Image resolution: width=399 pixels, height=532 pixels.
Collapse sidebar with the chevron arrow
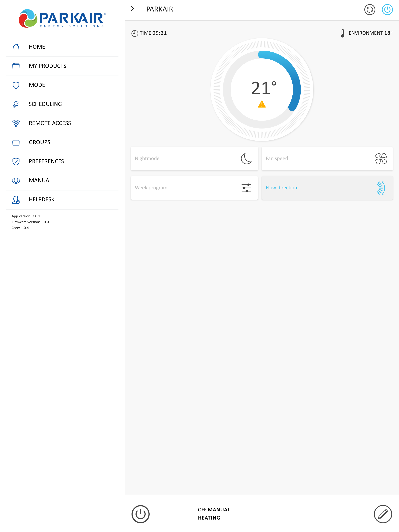[x=132, y=9]
